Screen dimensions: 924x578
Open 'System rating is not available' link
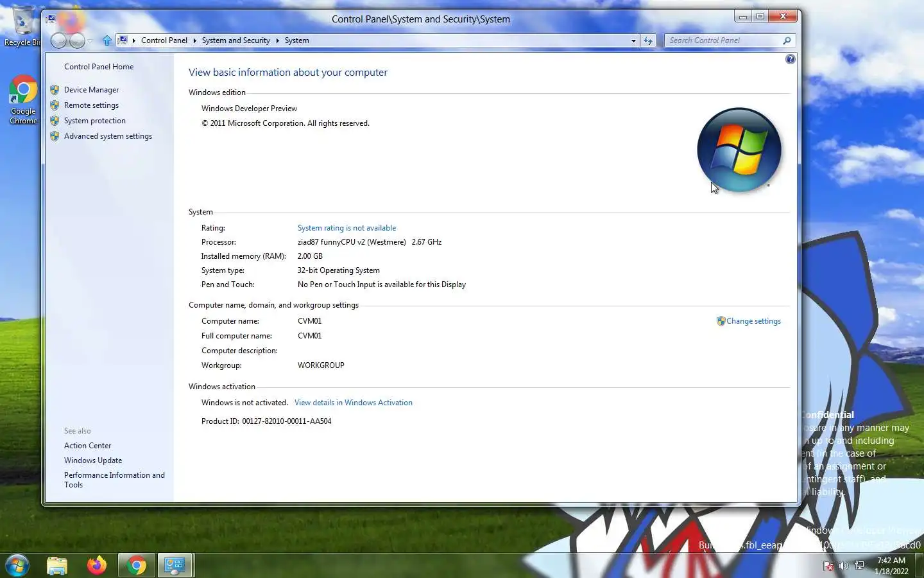(x=346, y=228)
